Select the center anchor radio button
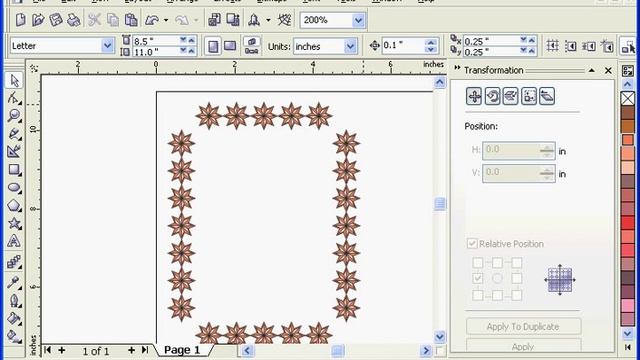Image resolution: width=640 pixels, height=360 pixels. pos(497,278)
